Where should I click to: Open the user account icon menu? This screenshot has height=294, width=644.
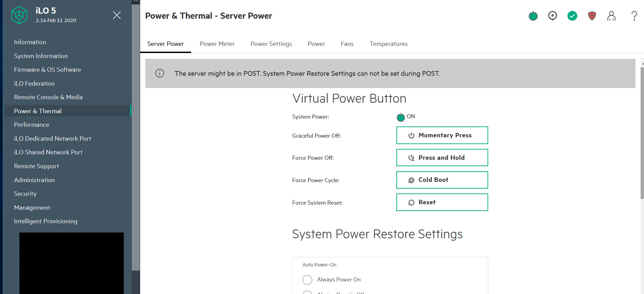tap(611, 16)
